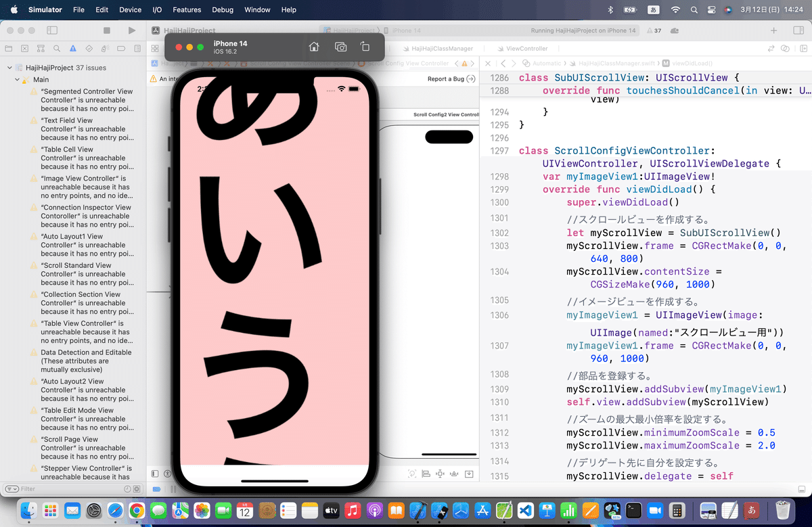Open the breakpoint navigator
812x527 pixels.
point(120,49)
